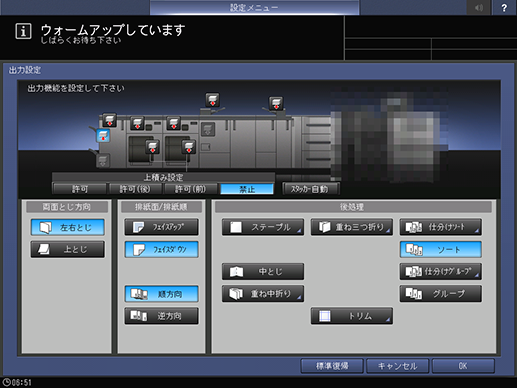Expand 重ね三つ折り tri-fold options

tap(352, 227)
